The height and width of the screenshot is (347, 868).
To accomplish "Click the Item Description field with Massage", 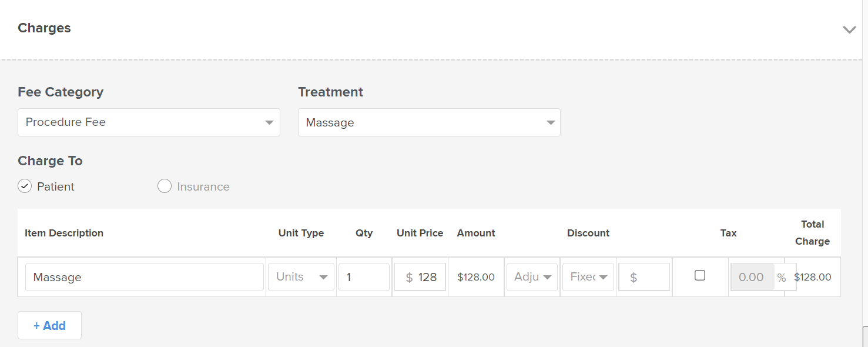I will coord(145,277).
